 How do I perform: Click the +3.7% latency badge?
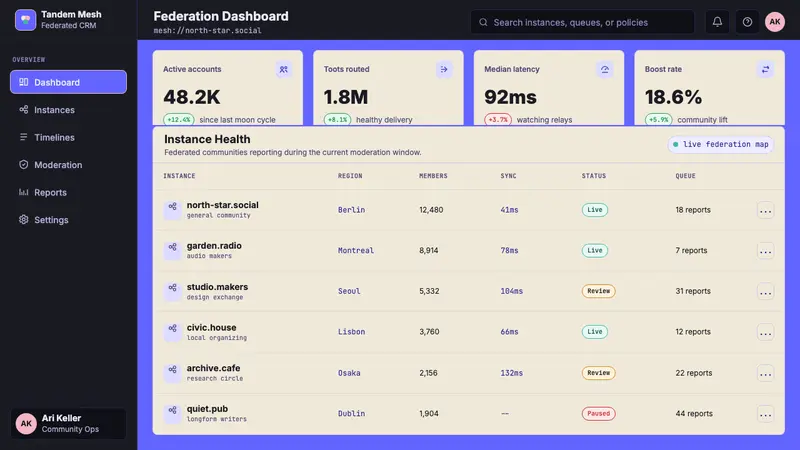498,119
